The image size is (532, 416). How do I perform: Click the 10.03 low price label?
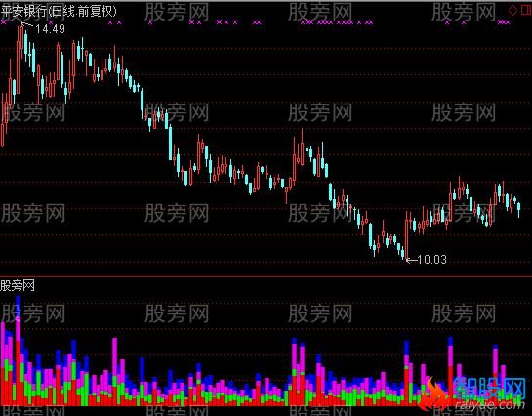[x=431, y=260]
